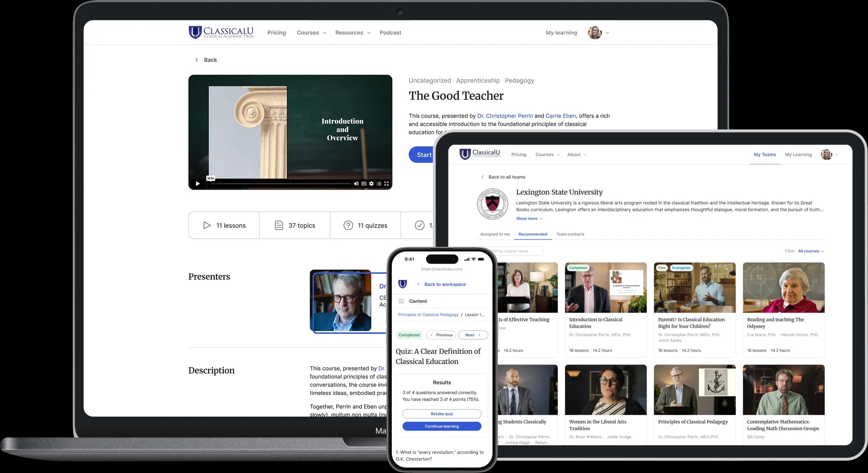Image resolution: width=868 pixels, height=473 pixels.
Task: Expand the About menu on the tablet
Action: point(577,154)
